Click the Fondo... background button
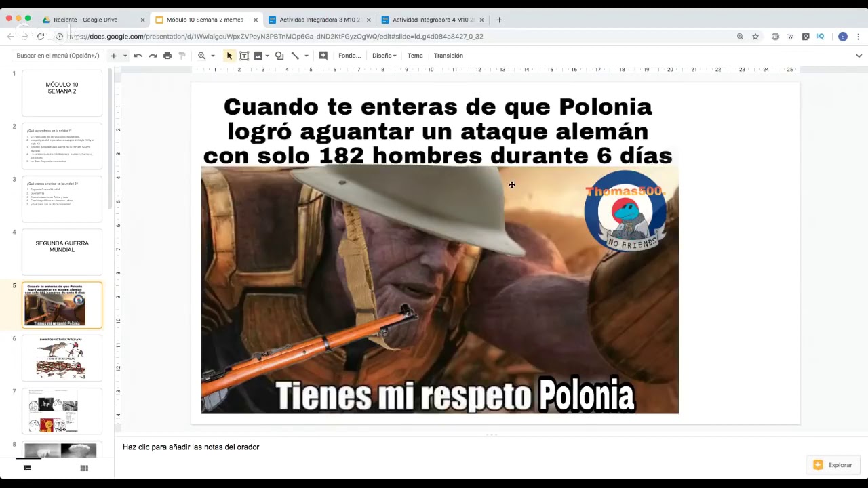 point(349,56)
